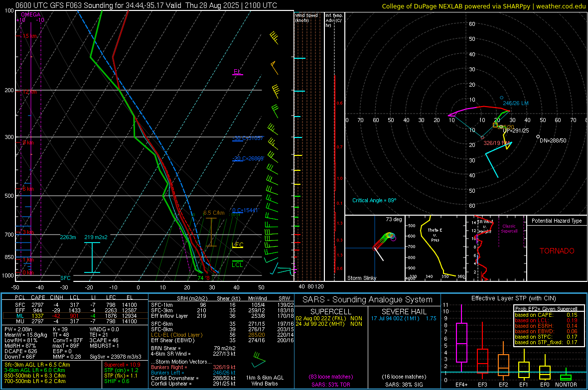588x390 pixels.
Task: Click the red 'TORNADO' hazard text
Action: (x=557, y=251)
